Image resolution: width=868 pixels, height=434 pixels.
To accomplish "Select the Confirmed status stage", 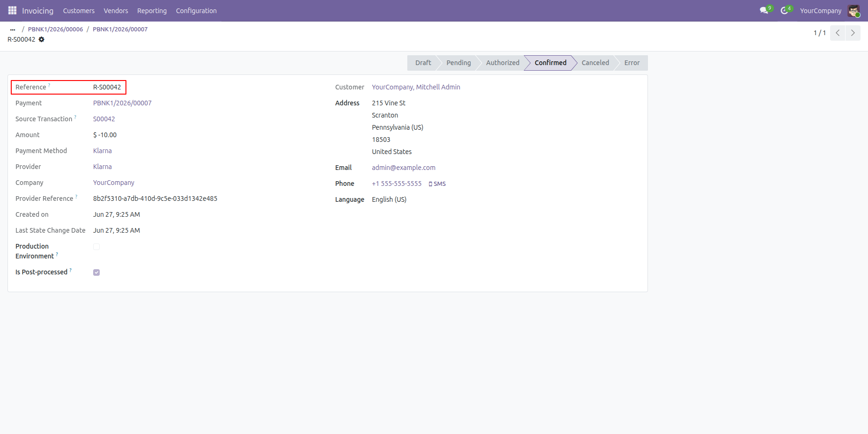I will pos(550,63).
